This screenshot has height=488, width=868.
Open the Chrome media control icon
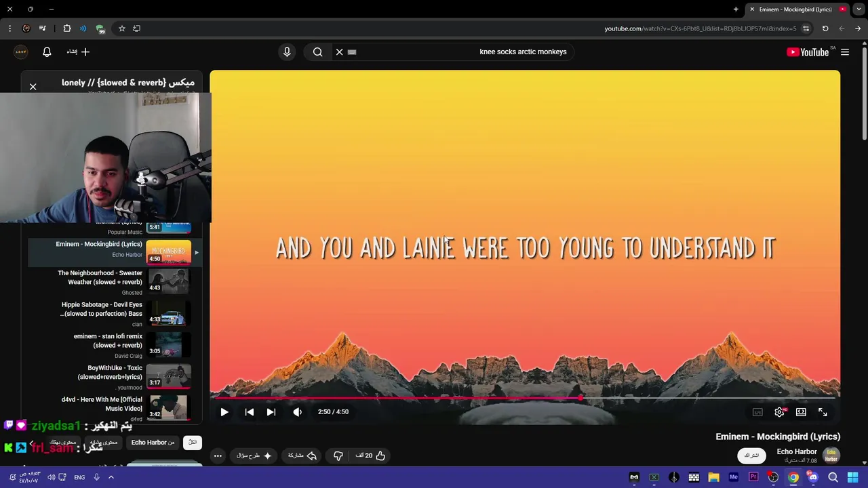coord(43,28)
